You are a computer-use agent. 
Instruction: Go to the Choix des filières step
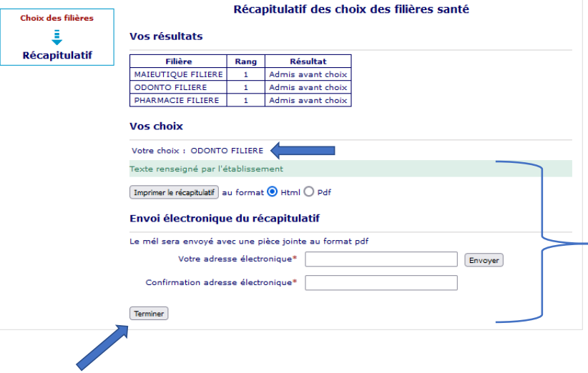(x=57, y=18)
